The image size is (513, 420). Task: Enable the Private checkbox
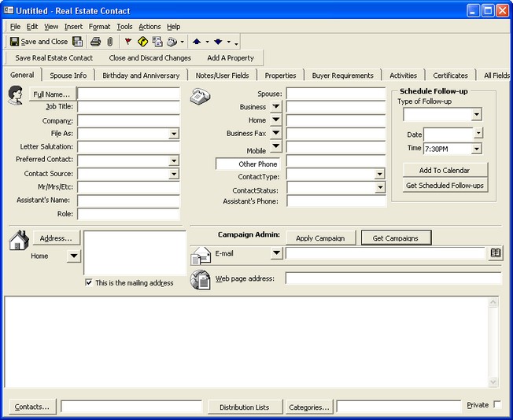tap(496, 405)
